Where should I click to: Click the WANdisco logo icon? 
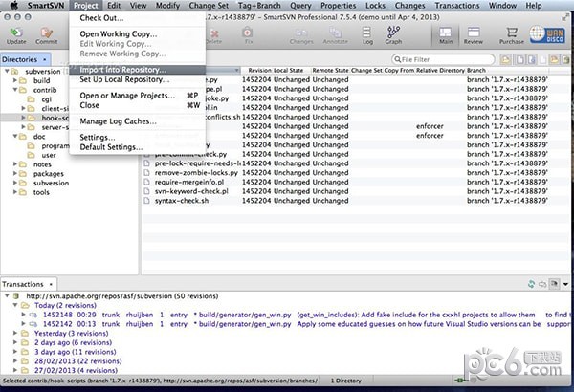pos(547,34)
